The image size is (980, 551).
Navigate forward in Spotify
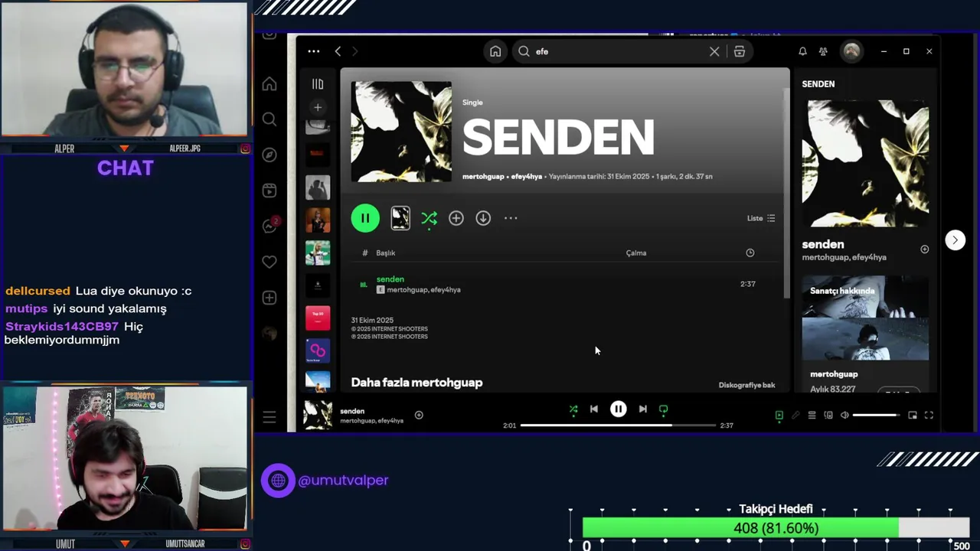point(354,51)
